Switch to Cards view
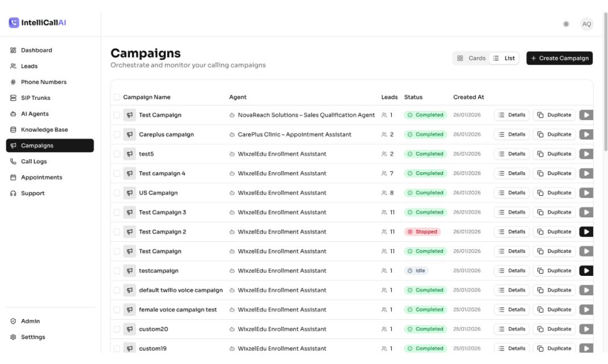This screenshot has height=364, width=608. [x=471, y=58]
